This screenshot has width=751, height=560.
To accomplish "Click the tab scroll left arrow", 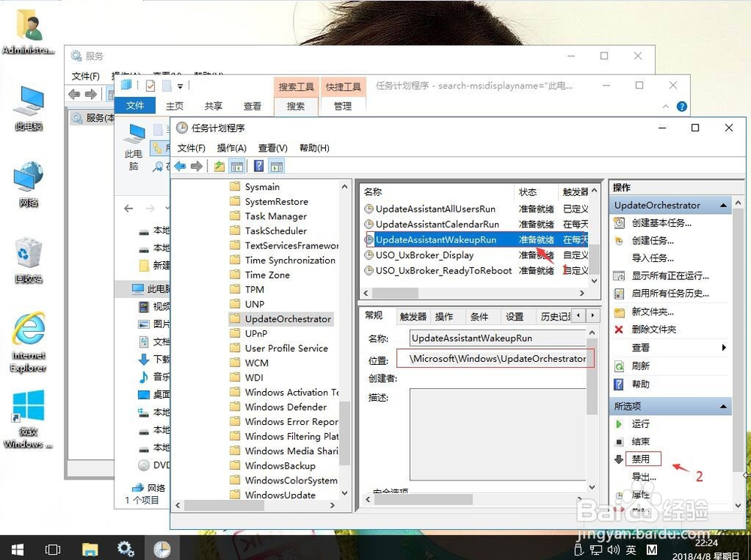I will pos(579,315).
